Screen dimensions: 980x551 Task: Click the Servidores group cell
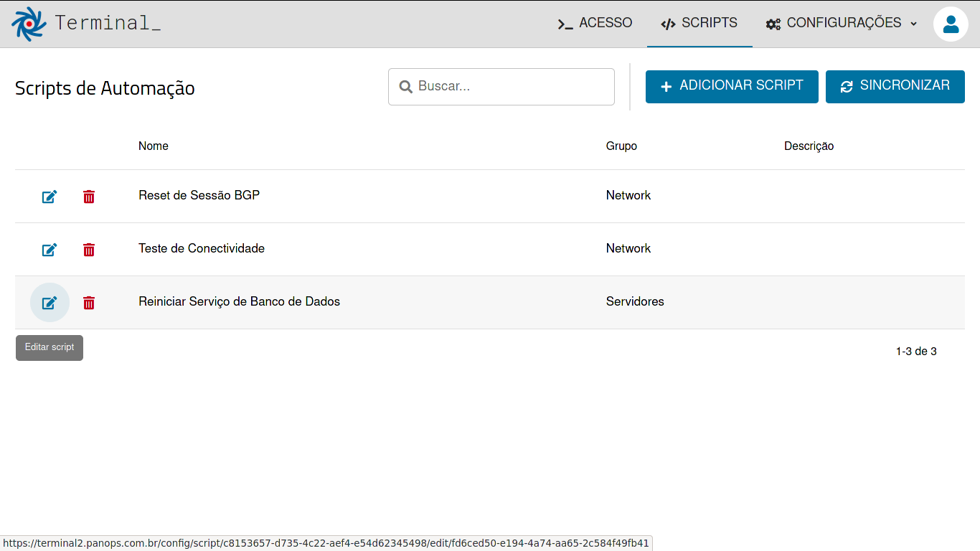635,301
